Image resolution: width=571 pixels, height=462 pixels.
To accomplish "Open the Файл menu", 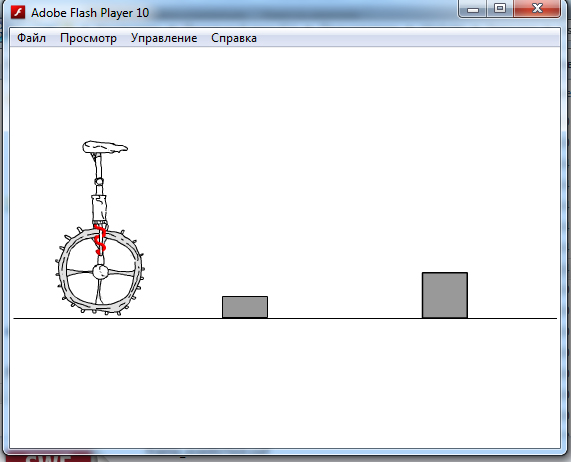I will [31, 38].
